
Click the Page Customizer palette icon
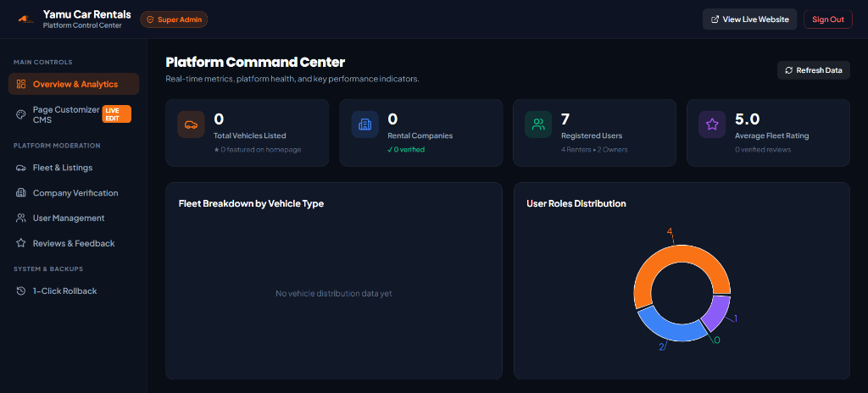click(21, 114)
